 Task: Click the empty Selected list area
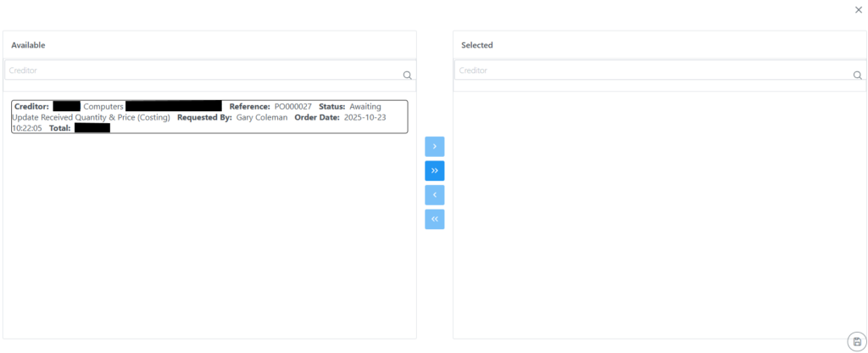[659, 212]
